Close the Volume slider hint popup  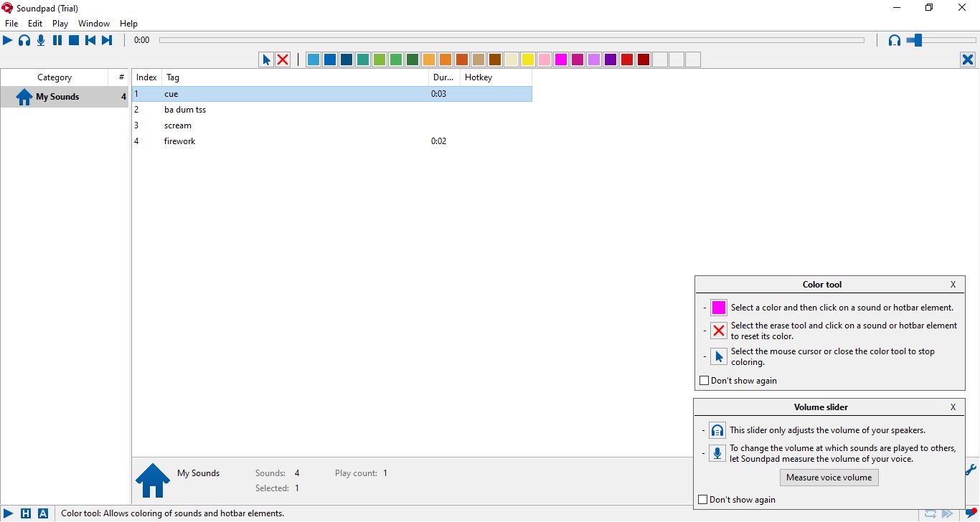[x=953, y=407]
